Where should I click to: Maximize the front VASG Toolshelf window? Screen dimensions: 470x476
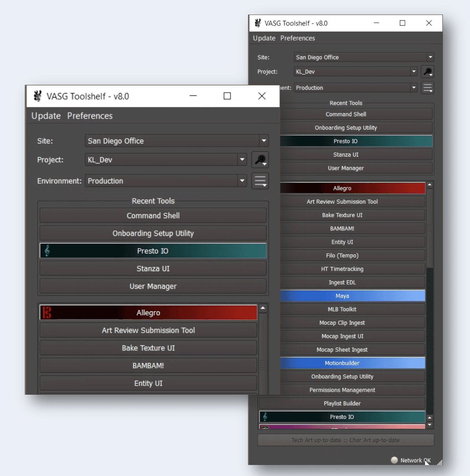click(x=227, y=96)
